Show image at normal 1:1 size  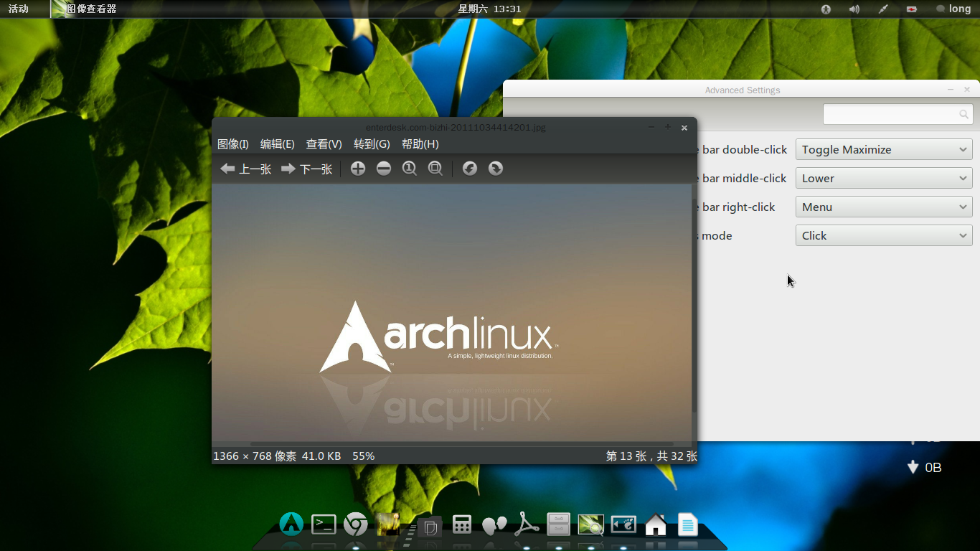click(410, 169)
